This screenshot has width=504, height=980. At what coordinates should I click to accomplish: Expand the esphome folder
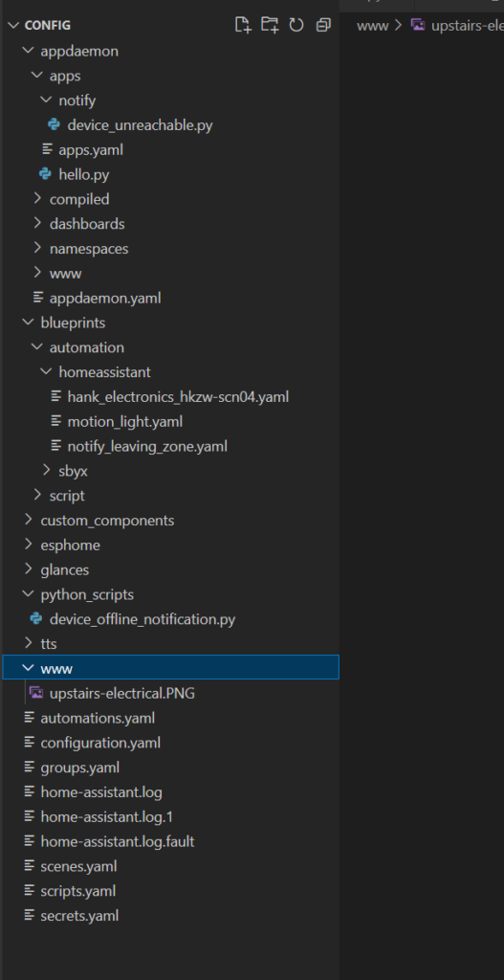[x=28, y=545]
